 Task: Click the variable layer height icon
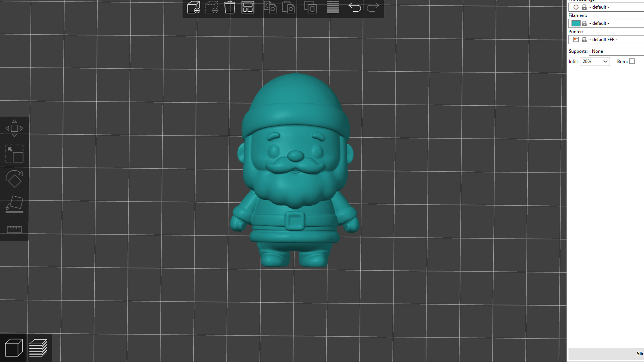click(333, 7)
